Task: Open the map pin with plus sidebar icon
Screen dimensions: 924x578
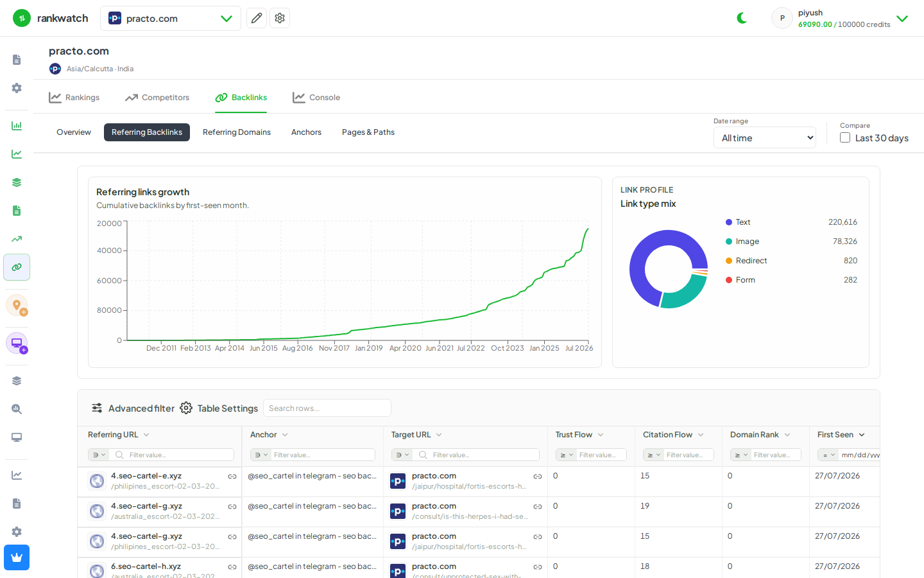Action: [x=17, y=305]
